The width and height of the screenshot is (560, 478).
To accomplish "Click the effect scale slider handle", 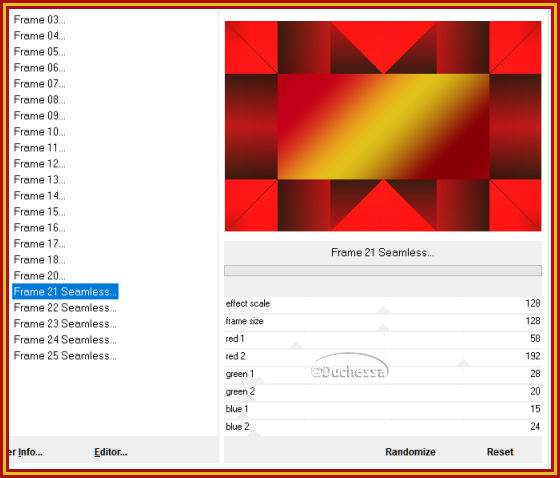I will click(x=383, y=310).
